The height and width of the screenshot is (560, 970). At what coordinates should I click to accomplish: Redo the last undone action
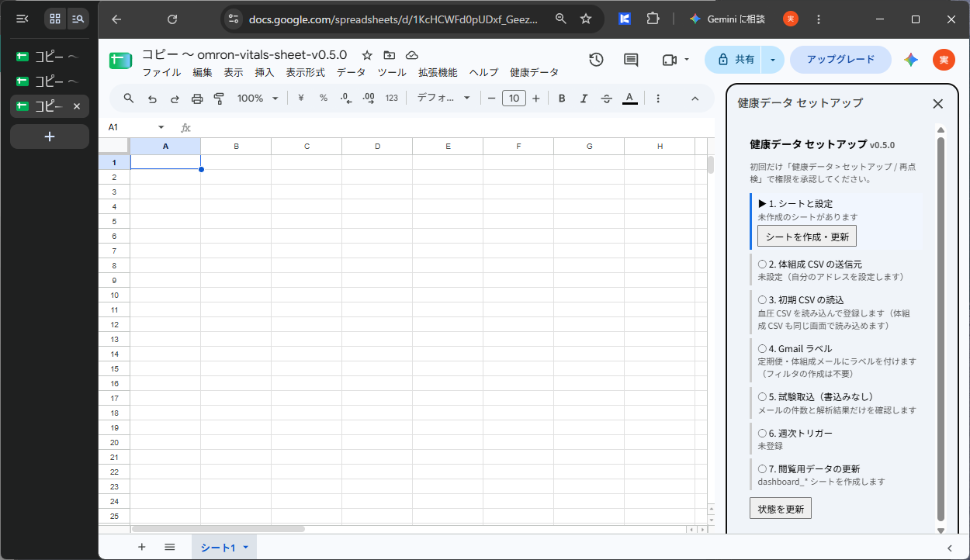point(175,99)
